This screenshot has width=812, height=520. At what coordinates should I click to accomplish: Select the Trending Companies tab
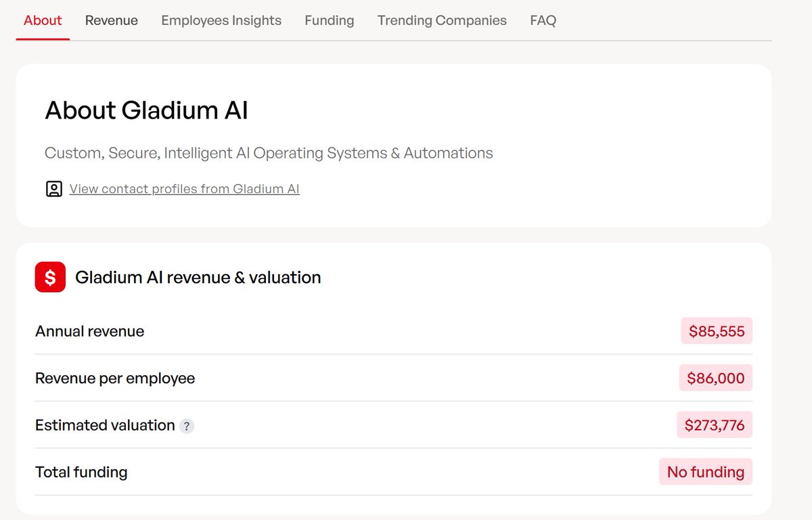442,20
